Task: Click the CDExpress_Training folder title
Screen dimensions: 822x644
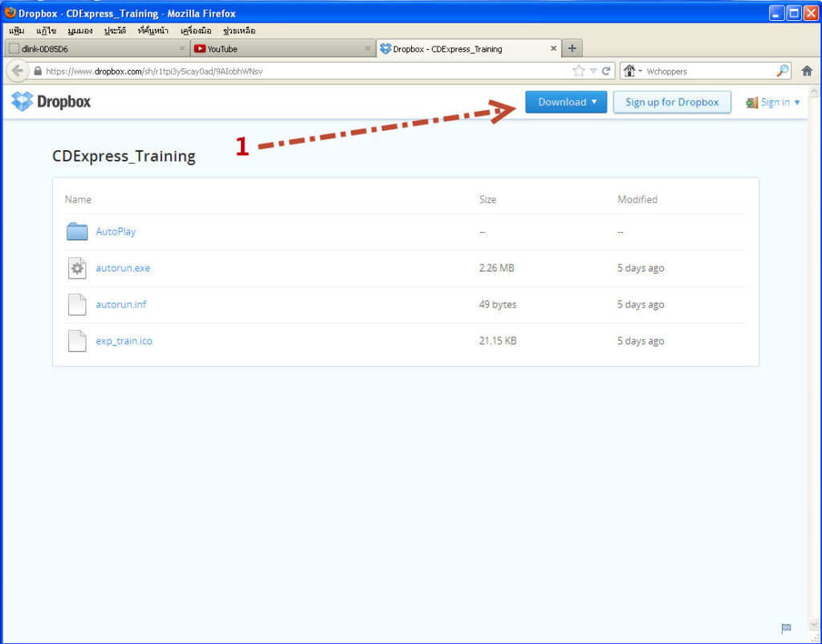Action: coord(124,157)
